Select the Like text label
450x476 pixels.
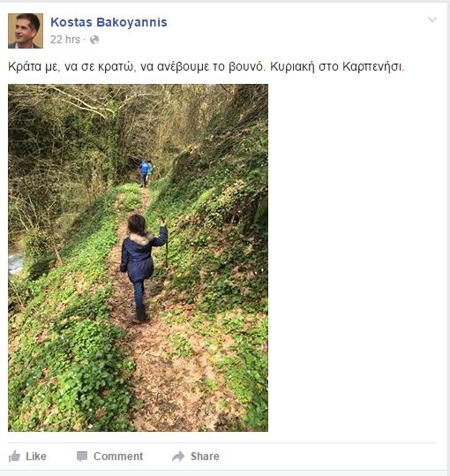[36, 457]
